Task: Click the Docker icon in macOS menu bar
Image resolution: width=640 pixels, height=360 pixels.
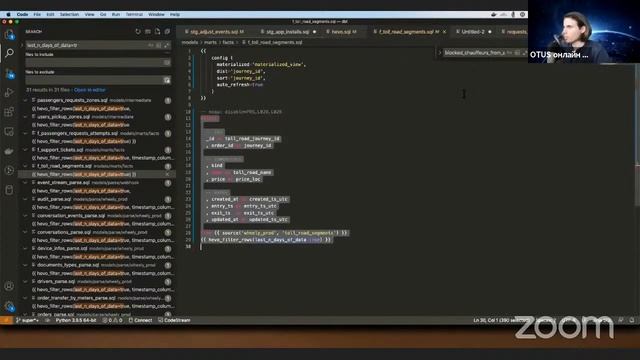Action: coord(494,14)
